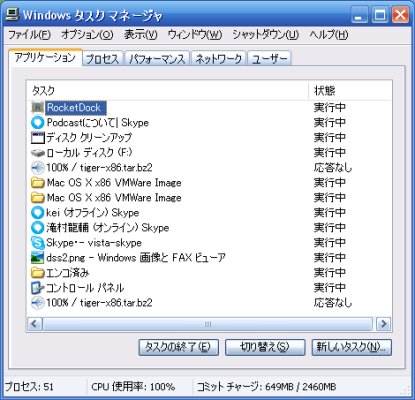Select the Podcastについて| Skype task
Viewport: 415px width, 400px height.
coord(97,123)
